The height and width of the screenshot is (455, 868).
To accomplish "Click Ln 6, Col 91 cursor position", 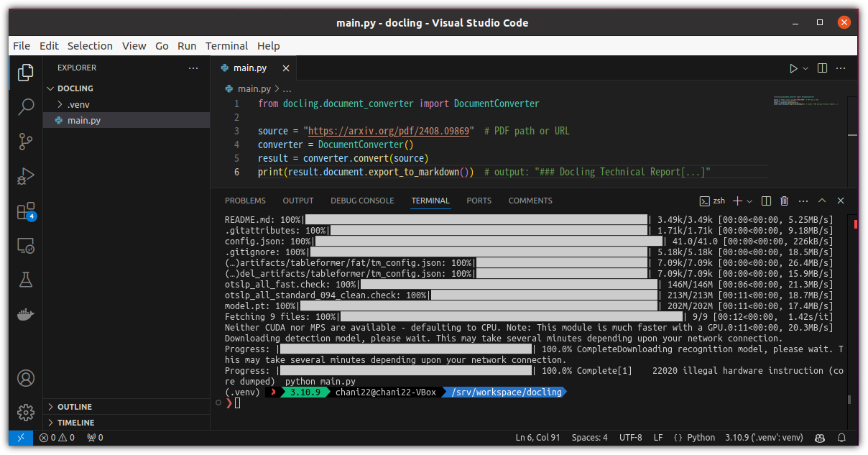I will pos(539,437).
